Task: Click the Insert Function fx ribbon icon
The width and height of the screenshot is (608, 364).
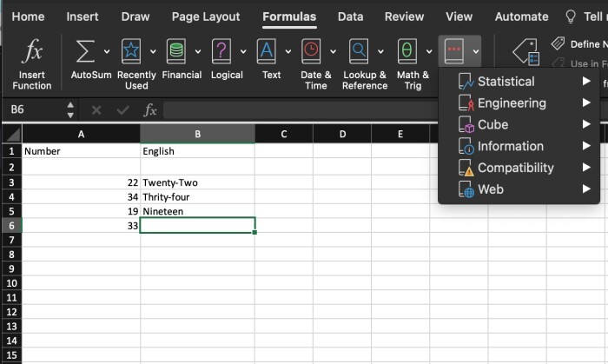Action: click(32, 52)
